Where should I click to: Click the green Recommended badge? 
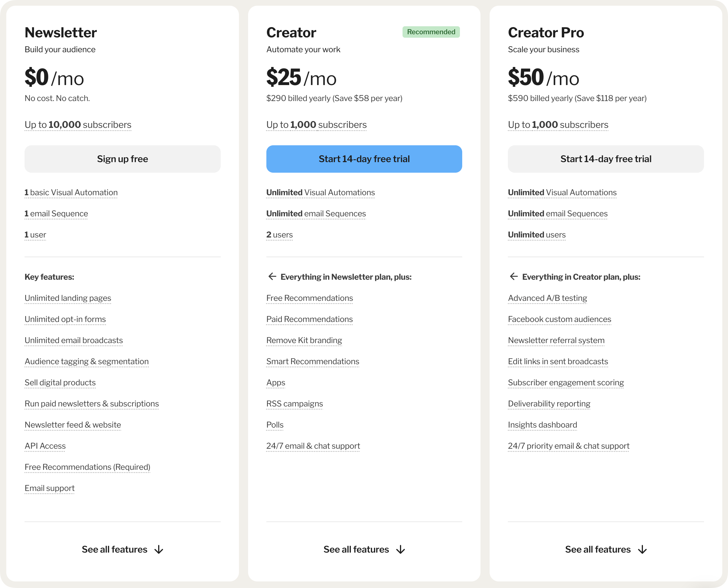click(x=431, y=32)
